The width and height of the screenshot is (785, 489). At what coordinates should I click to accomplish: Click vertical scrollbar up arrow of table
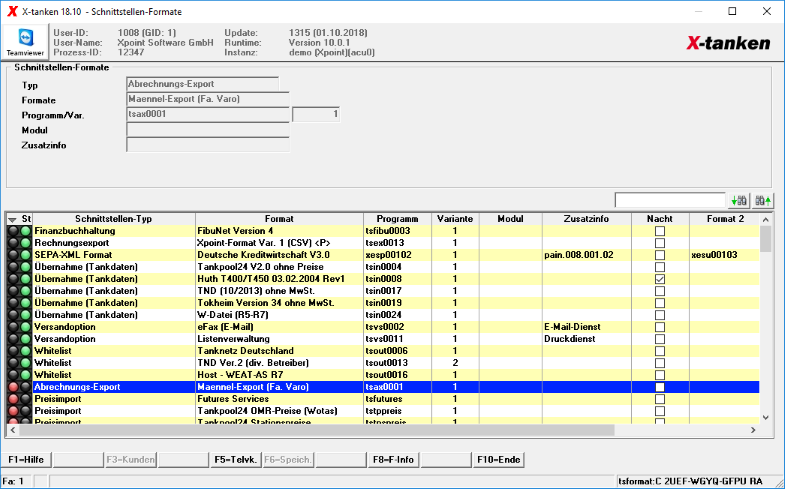pos(765,219)
